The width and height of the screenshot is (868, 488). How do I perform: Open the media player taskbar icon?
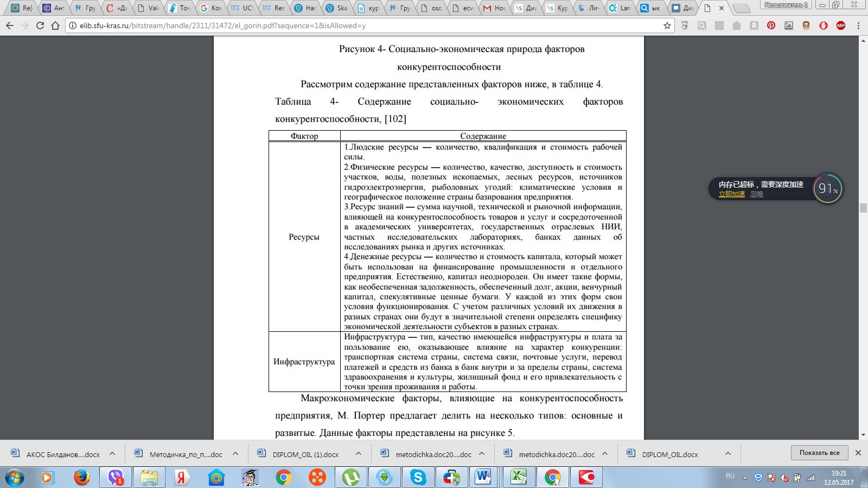coord(47,478)
